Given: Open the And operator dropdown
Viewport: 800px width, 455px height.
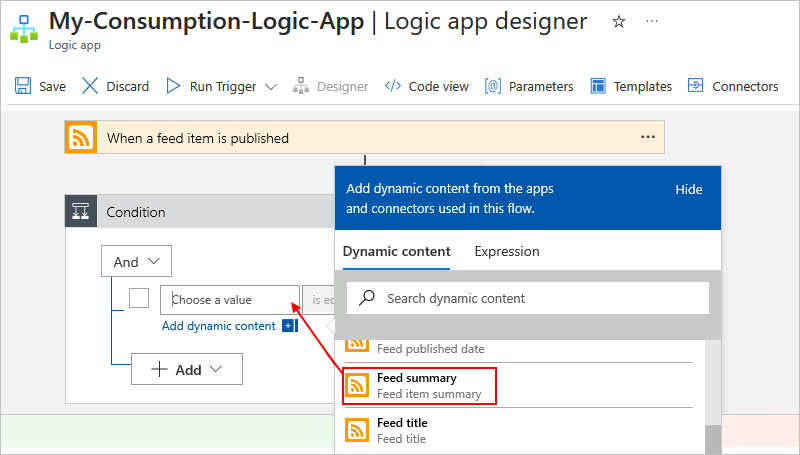Looking at the screenshot, I should coord(137,262).
